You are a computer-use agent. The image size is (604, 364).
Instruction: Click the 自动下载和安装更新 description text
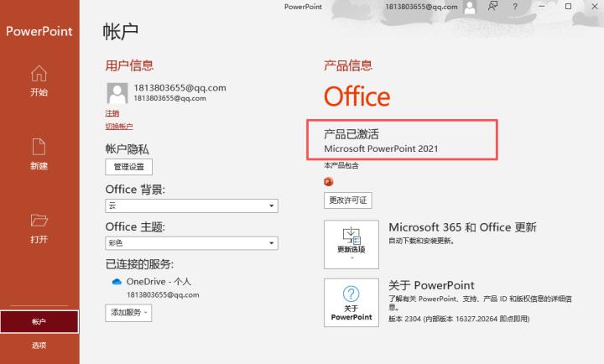tap(421, 241)
